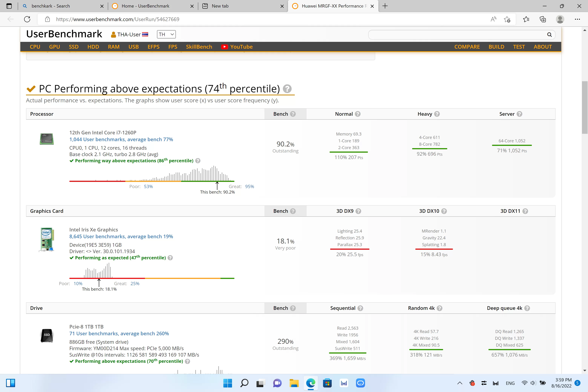The height and width of the screenshot is (392, 588).
Task: Click help icon beside 3D DX11 header
Action: pyautogui.click(x=525, y=211)
